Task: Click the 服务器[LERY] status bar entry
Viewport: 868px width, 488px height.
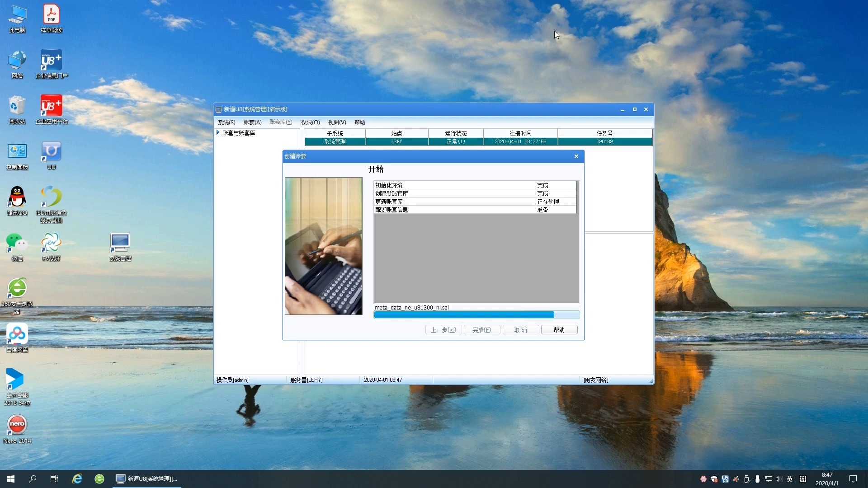Action: (x=307, y=380)
